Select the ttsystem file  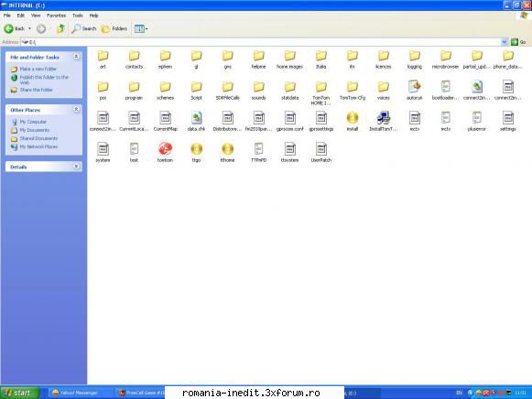(x=289, y=153)
